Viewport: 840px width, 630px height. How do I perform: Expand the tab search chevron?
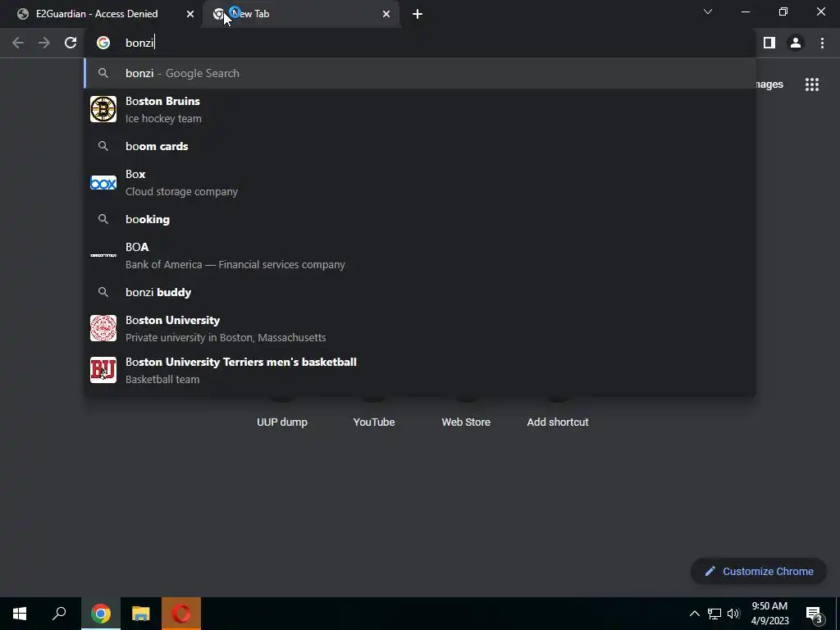coord(708,11)
